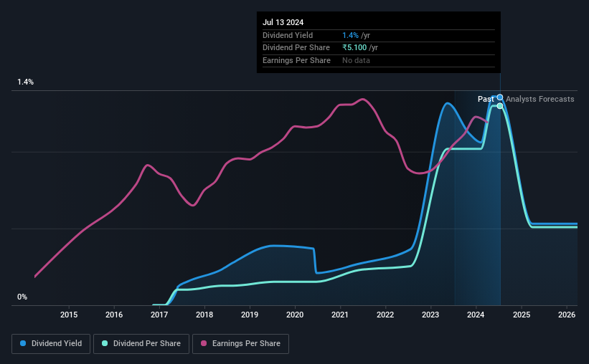Screen dimensions: 589x364
Task: Click the 'Past' label on chart
Action: coord(486,99)
